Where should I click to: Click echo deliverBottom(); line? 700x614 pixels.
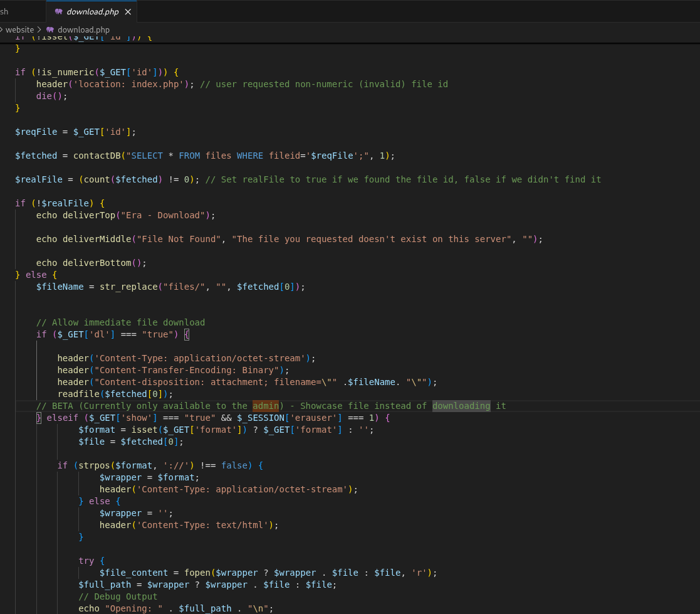(x=91, y=263)
